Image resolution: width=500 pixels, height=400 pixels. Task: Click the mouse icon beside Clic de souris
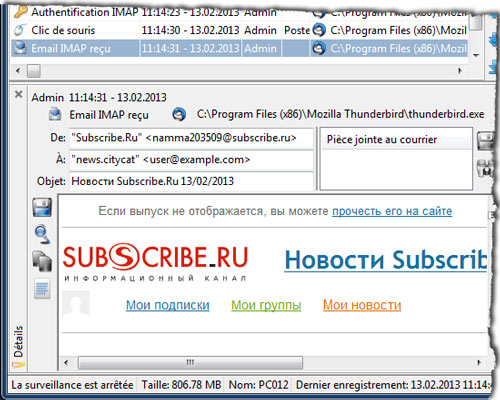[x=20, y=30]
